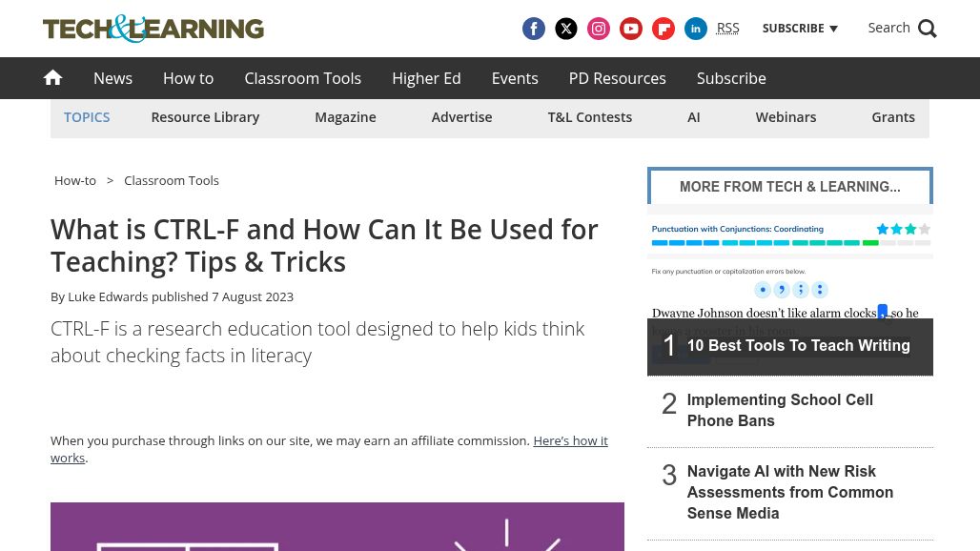Open "Implementing School Cell Phone Bans" article
Image resolution: width=980 pixels, height=551 pixels.
point(780,410)
